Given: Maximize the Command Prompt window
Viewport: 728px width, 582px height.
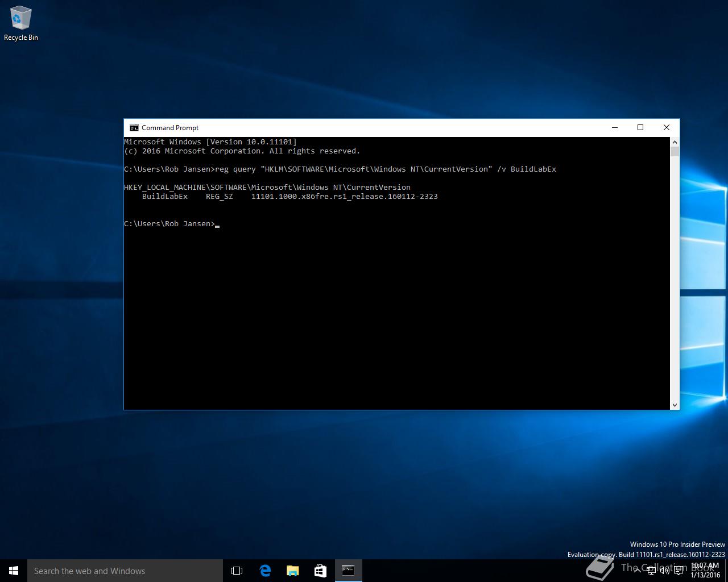Looking at the screenshot, I should click(640, 127).
